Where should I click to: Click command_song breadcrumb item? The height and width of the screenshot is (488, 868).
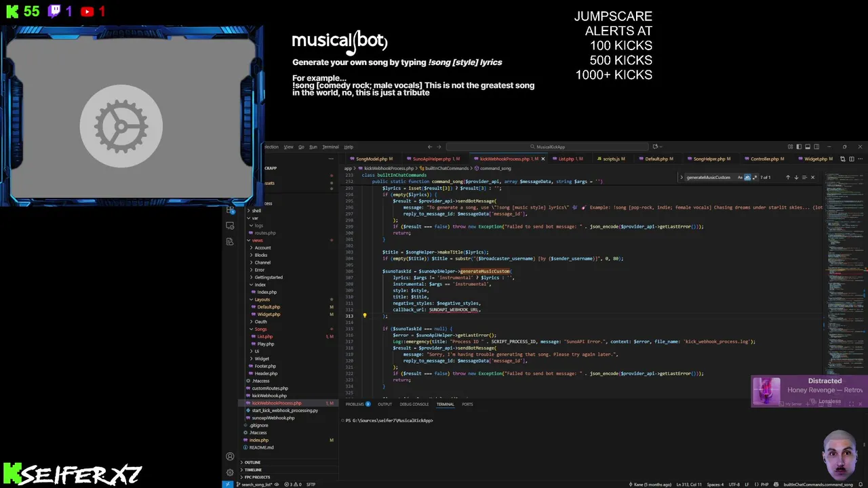coord(493,168)
